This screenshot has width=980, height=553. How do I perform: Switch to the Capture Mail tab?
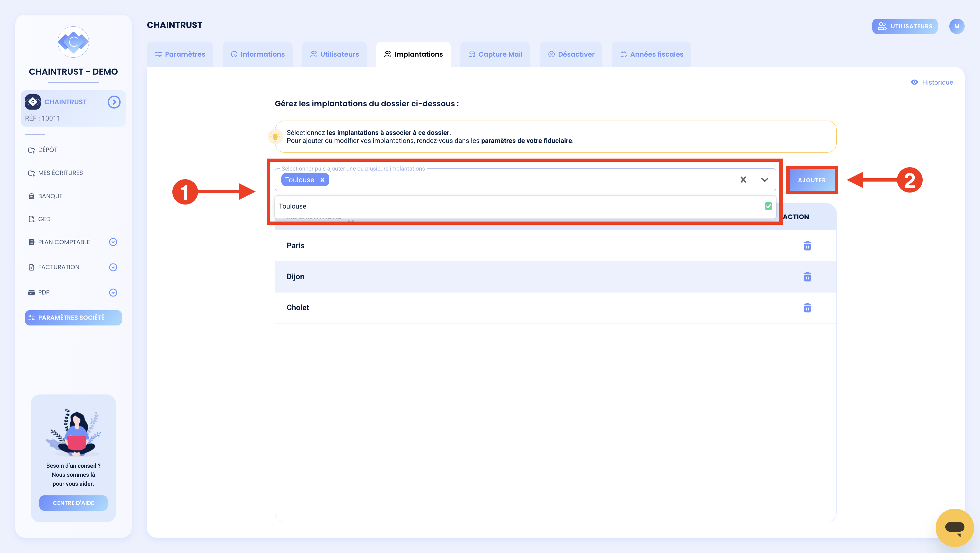pyautogui.click(x=495, y=54)
